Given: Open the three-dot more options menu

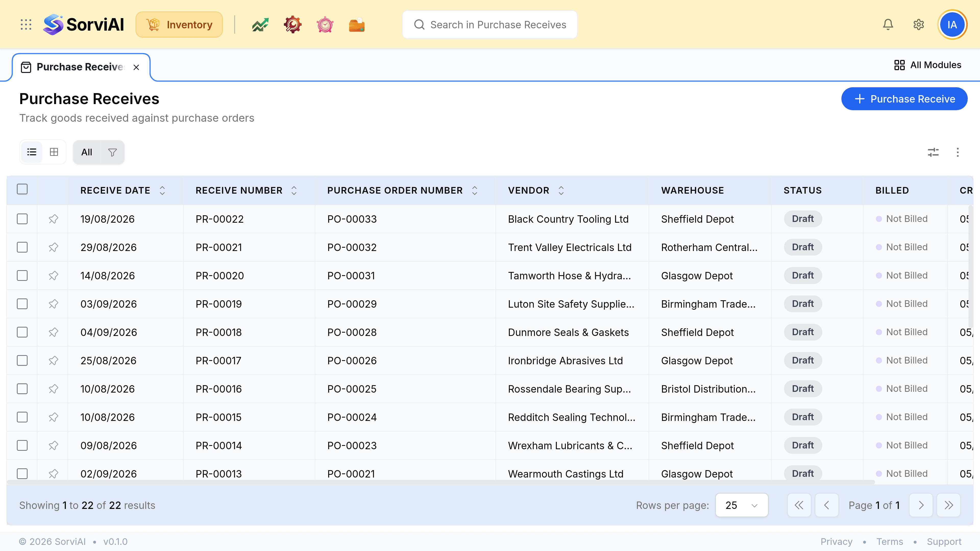Looking at the screenshot, I should tap(958, 152).
